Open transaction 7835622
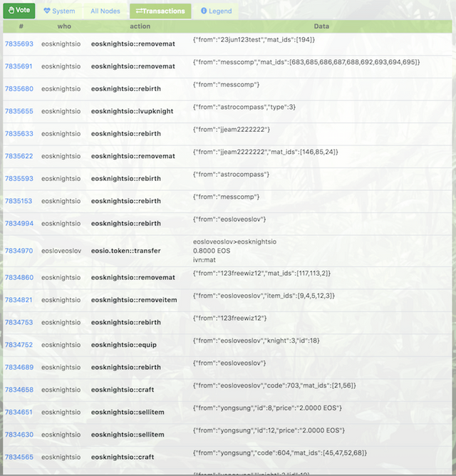Viewport: 456px width, 476px height. [x=19, y=156]
